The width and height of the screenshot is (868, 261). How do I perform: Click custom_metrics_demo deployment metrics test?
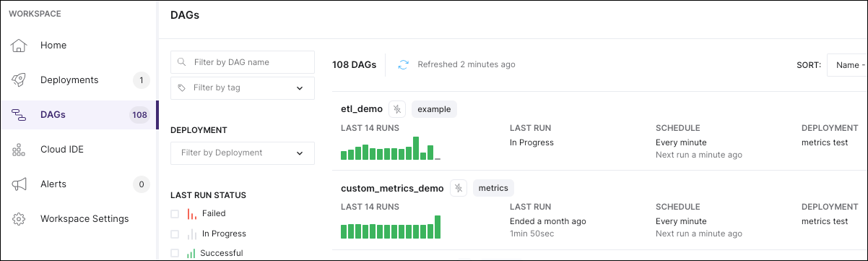(825, 221)
